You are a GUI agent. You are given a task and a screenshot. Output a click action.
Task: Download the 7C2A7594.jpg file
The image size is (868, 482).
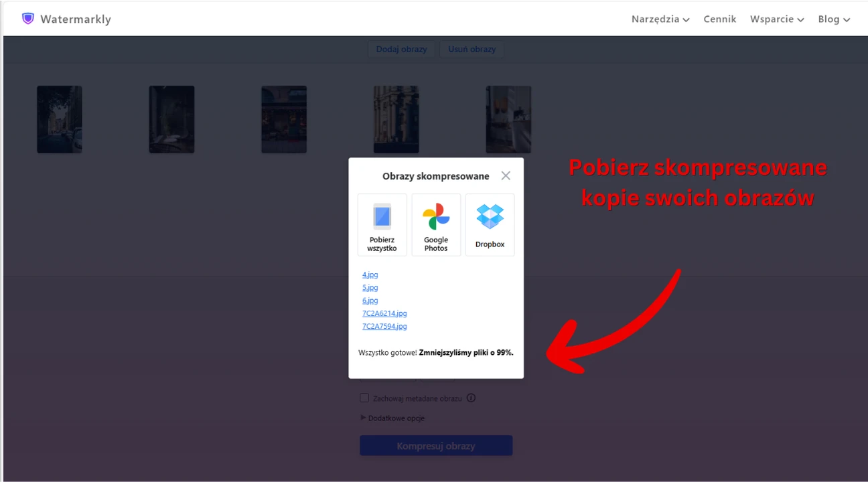coord(384,327)
